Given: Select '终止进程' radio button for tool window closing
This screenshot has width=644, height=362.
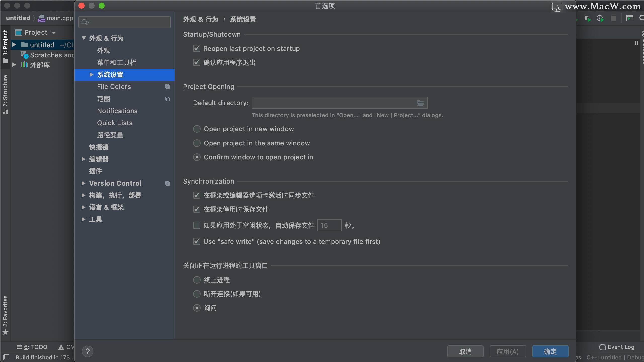Looking at the screenshot, I should click(197, 279).
